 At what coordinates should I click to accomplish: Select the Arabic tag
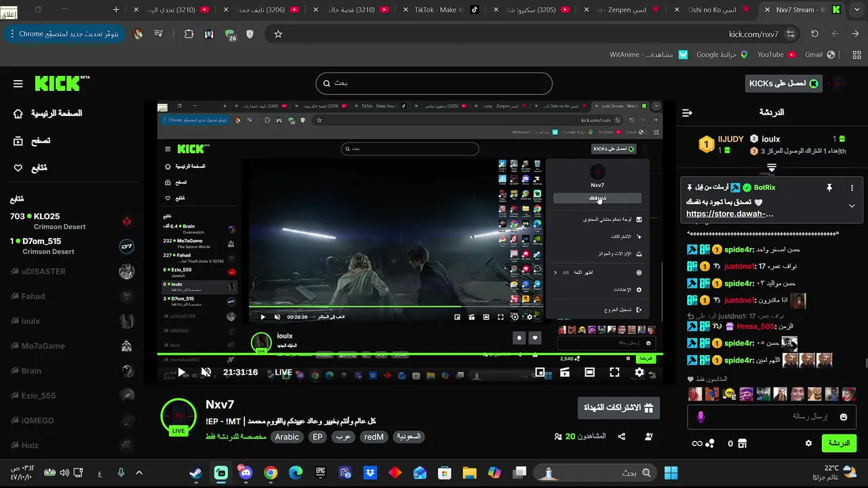(x=287, y=437)
